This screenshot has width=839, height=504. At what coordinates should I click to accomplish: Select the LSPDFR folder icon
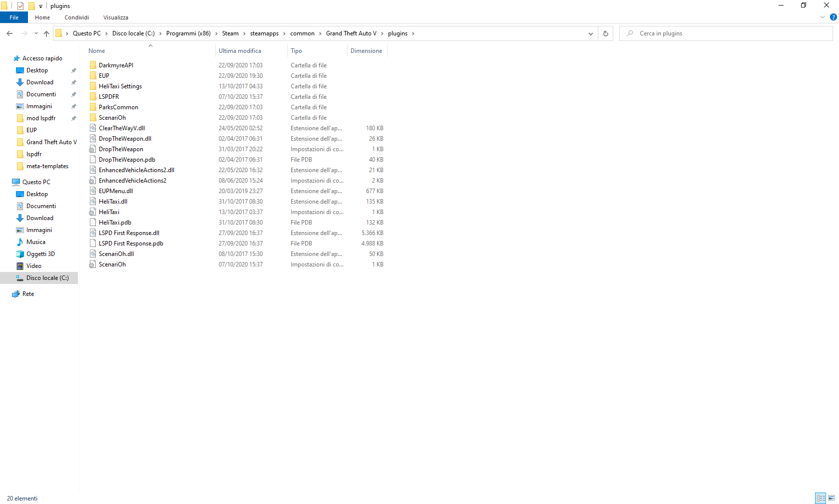coord(93,97)
